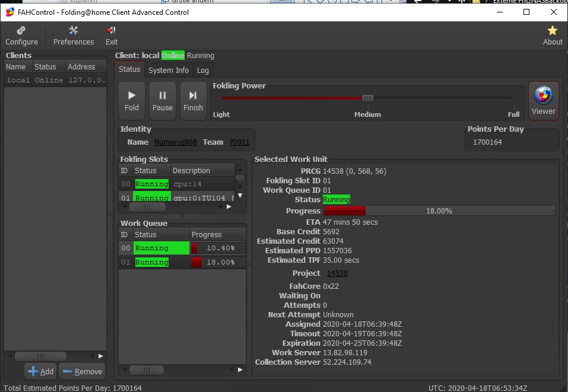Click the Fold play button
The width and height of the screenshot is (568, 392).
click(x=132, y=101)
